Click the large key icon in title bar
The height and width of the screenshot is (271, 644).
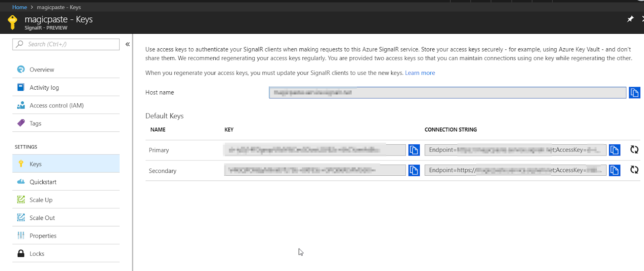pos(12,22)
